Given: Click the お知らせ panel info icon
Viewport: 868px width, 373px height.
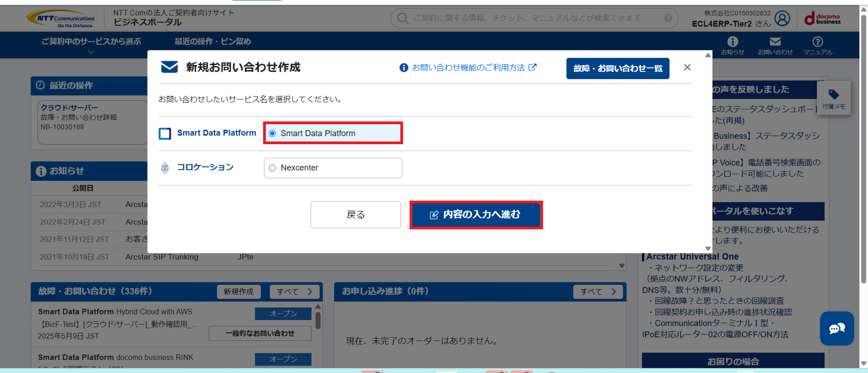Looking at the screenshot, I should coord(41,171).
